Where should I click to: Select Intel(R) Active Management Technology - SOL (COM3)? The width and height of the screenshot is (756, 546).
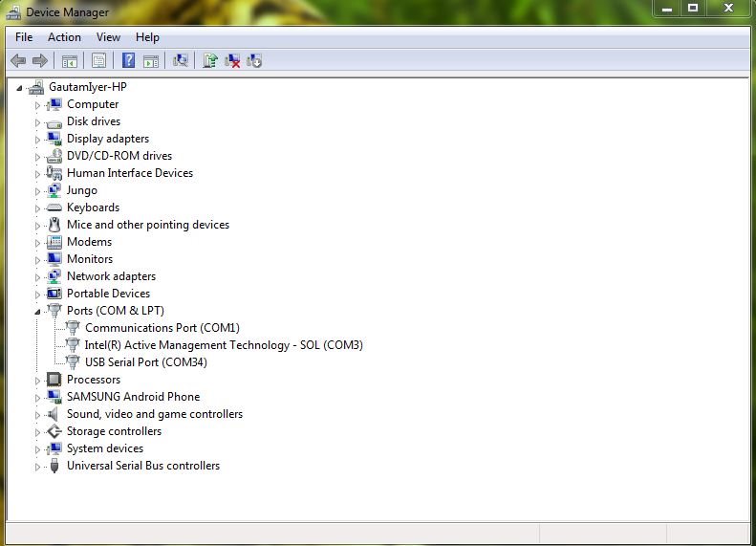click(x=224, y=345)
